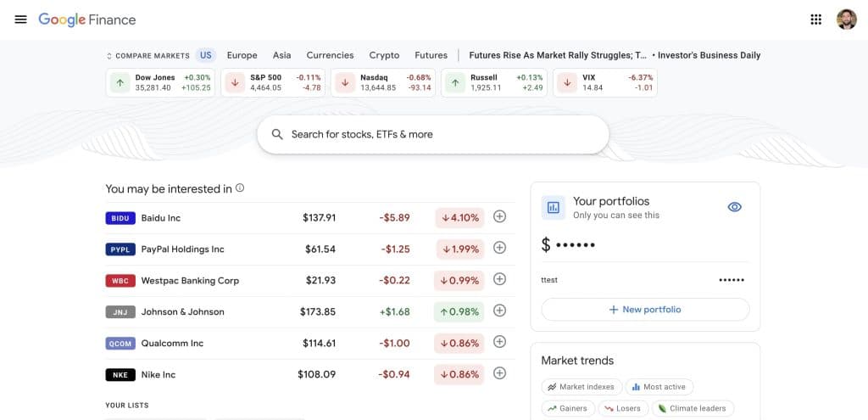The height and width of the screenshot is (420, 868).
Task: Open the ttest portfolio
Action: [645, 280]
